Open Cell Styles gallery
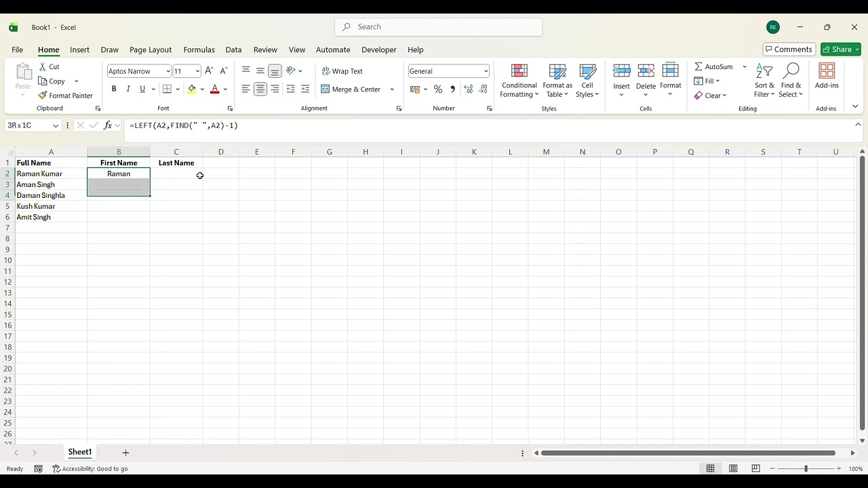868x488 pixels. point(587,81)
